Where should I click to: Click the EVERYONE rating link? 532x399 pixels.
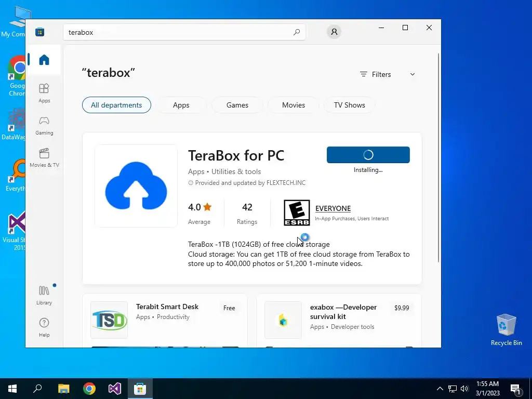click(333, 208)
